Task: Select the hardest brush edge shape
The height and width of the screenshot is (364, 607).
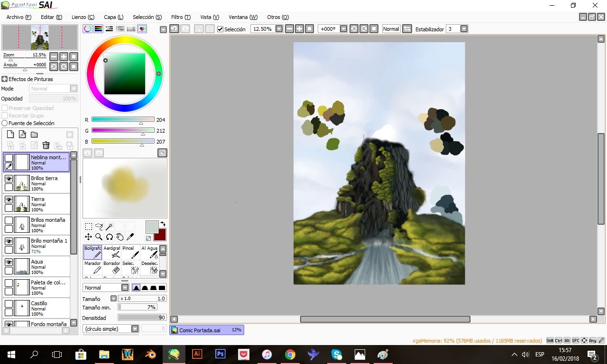Action: 162,288
